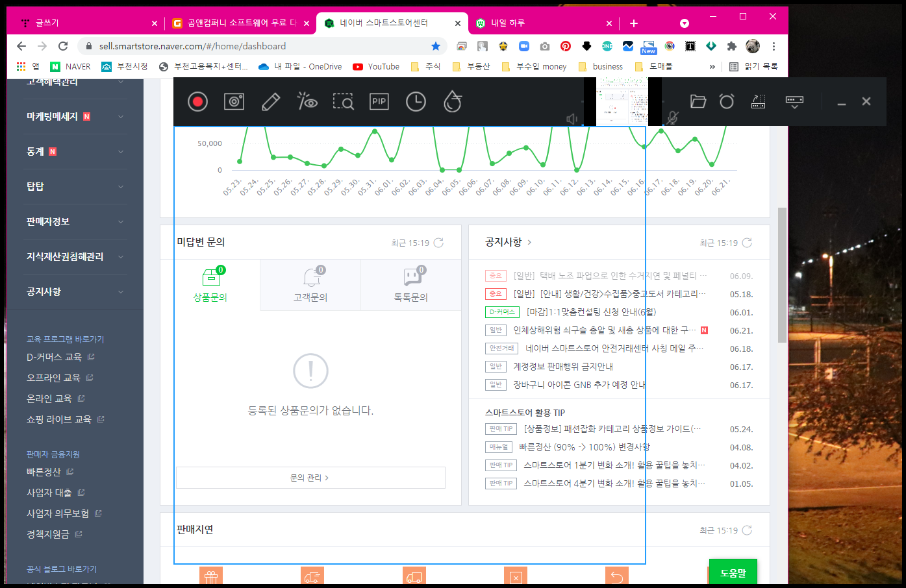Reload the smartstore page

coord(63,46)
